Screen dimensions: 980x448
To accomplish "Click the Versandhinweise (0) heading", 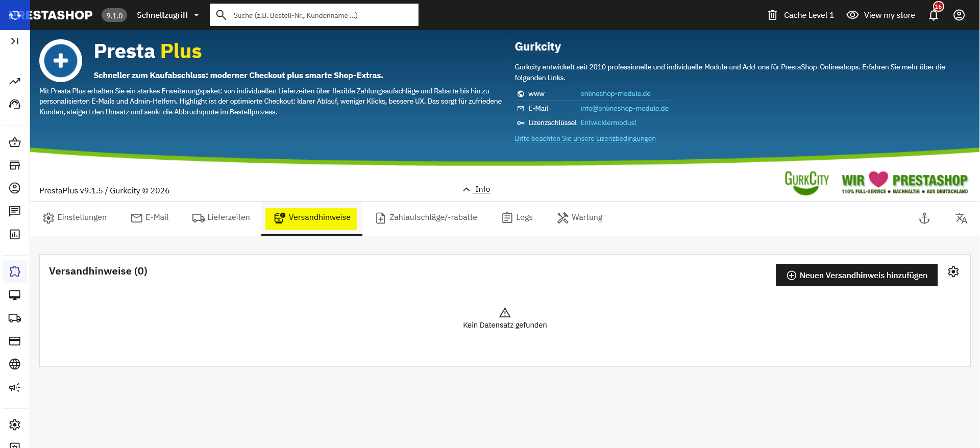I will click(98, 271).
